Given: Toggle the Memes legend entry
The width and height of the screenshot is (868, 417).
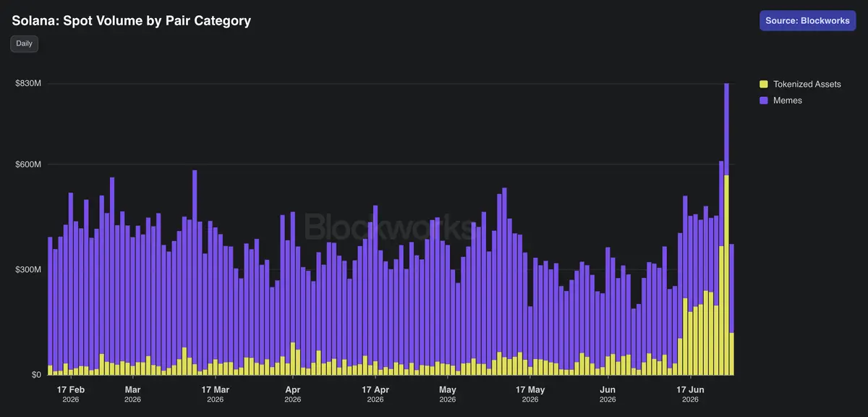Looking at the screenshot, I should tap(780, 101).
